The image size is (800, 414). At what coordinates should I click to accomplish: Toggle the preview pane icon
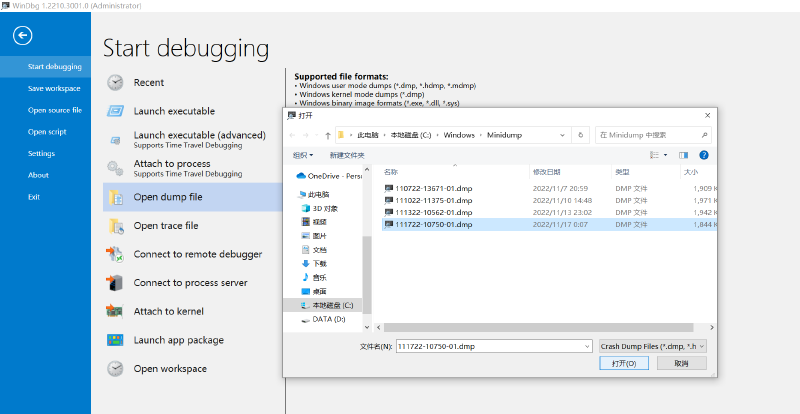(x=684, y=155)
